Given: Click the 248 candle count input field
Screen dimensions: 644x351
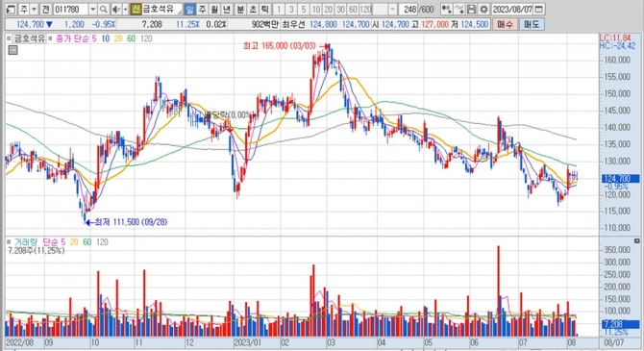Looking at the screenshot, I should (409, 9).
